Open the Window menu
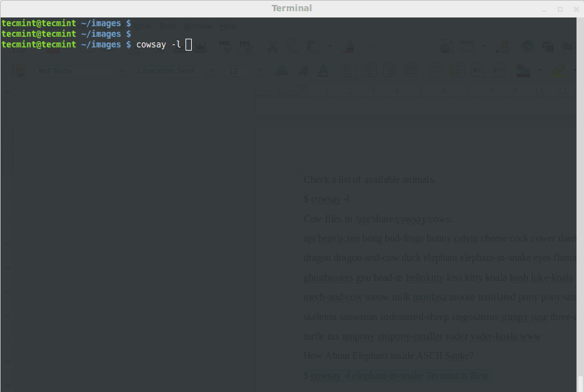The image size is (584, 392). pyautogui.click(x=197, y=26)
